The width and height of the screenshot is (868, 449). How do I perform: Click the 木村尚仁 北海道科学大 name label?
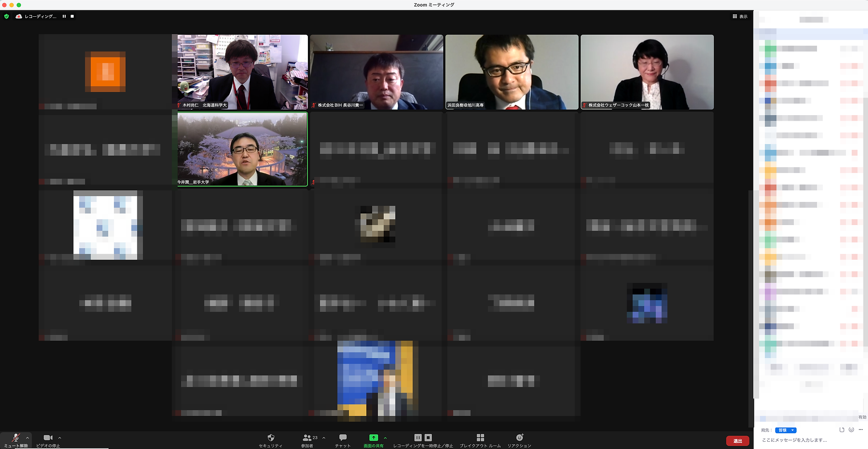point(205,105)
